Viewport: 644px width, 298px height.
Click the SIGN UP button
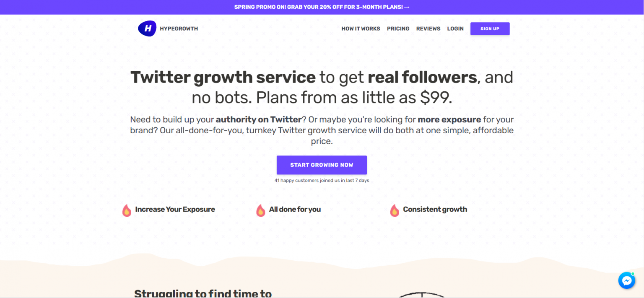[490, 29]
